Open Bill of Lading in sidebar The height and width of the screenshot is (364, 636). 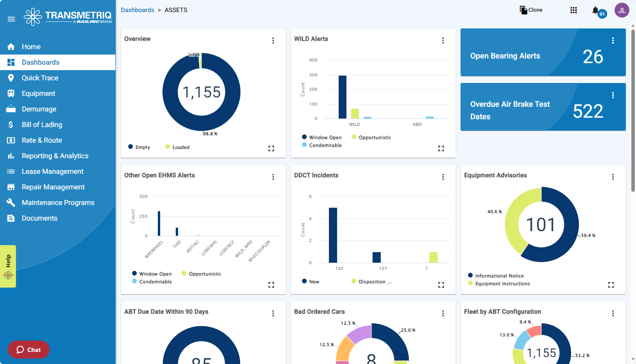(x=58, y=125)
